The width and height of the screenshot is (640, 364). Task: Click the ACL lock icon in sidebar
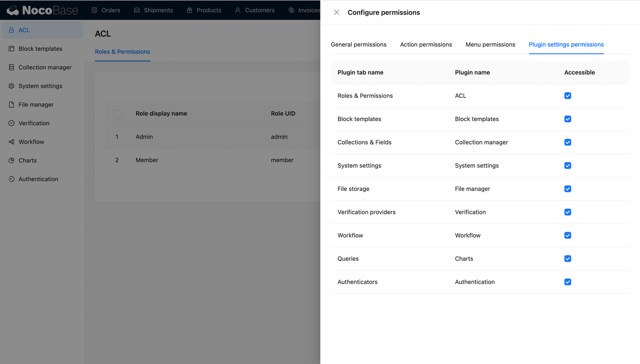tap(11, 30)
